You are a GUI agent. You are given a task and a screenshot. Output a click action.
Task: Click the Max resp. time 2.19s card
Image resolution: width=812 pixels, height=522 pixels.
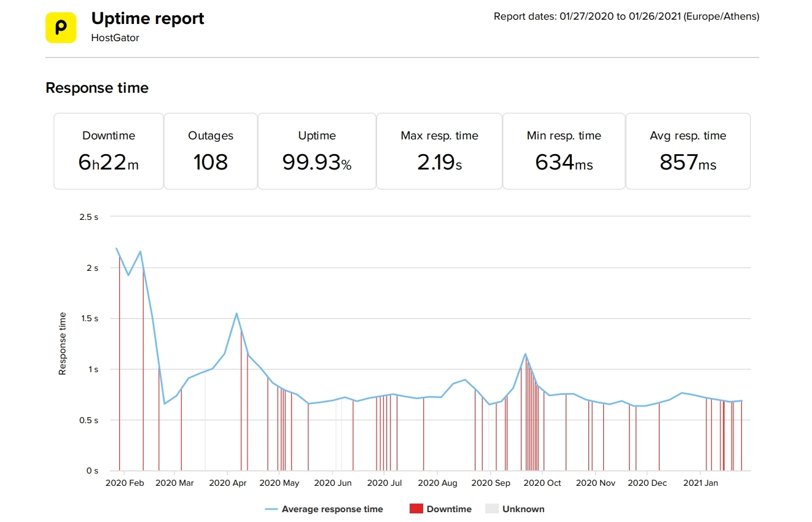(439, 151)
